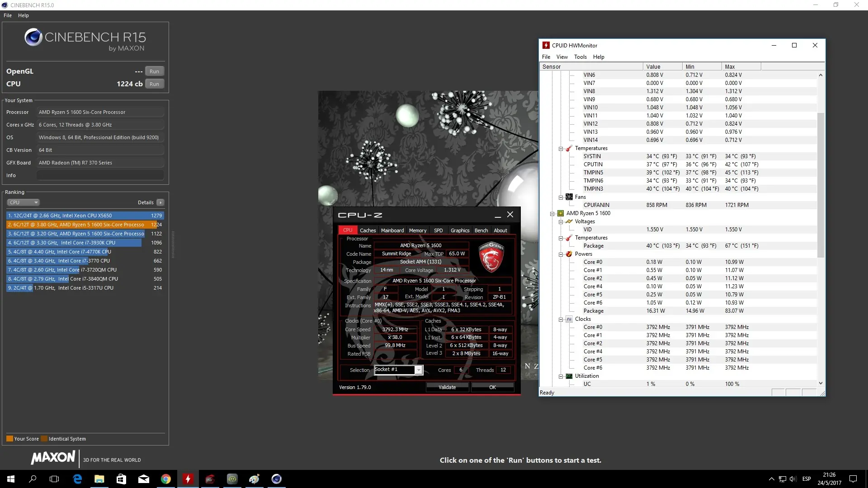Click Temperatures thermometer icon under AMD Ryzen
The width and height of the screenshot is (868, 488).
569,238
